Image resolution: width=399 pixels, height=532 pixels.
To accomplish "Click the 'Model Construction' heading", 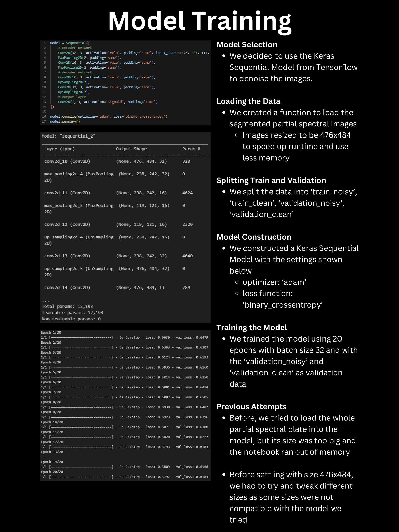I will click(254, 237).
